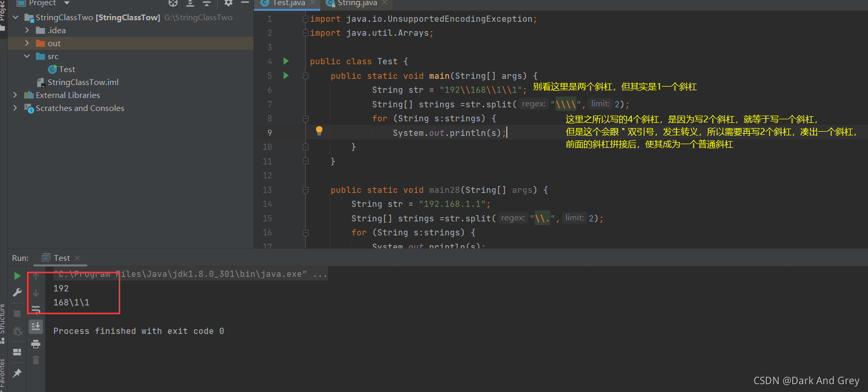
Task: Click the Down the Stack Trace arrow
Action: pyautogui.click(x=36, y=293)
